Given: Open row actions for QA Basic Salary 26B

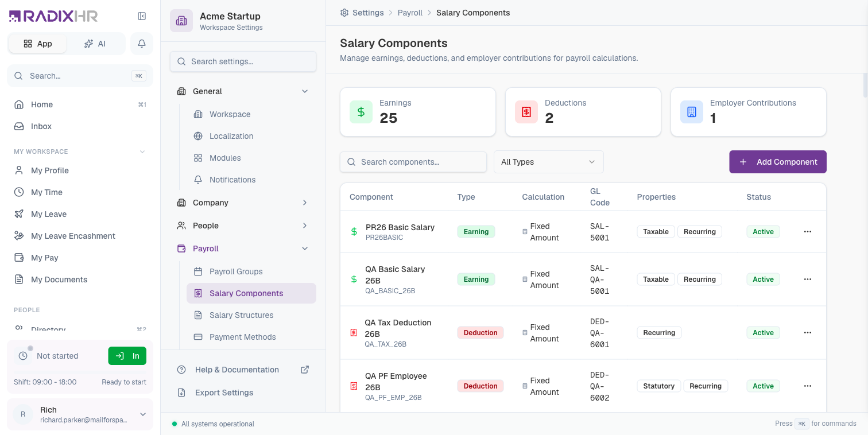Looking at the screenshot, I should 808,279.
